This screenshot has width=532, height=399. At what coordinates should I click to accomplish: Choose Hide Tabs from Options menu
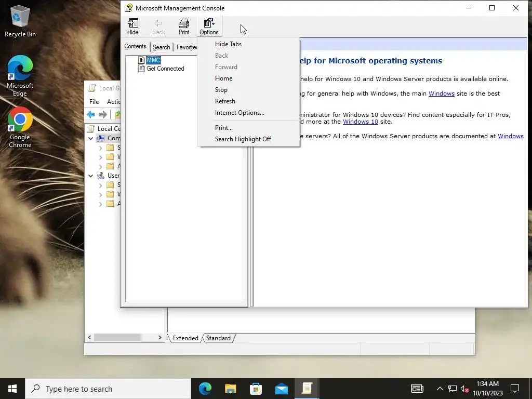248,44
